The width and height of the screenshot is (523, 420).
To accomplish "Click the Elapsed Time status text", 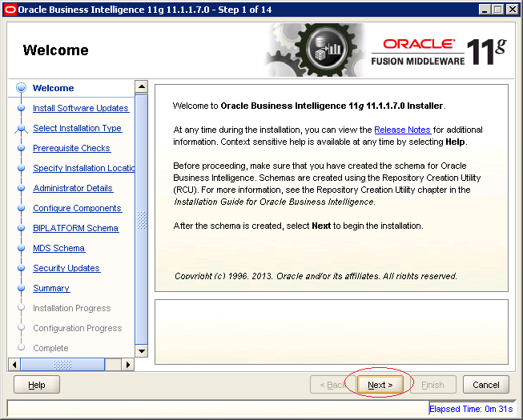I will pyautogui.click(x=471, y=409).
